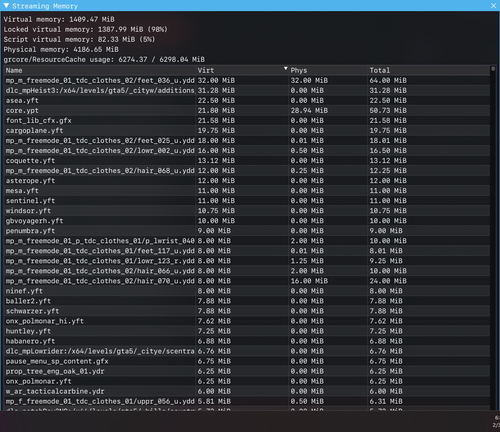Sort table by Phys column header
Image resolution: width=500 pixels, height=432 pixels.
(328, 70)
